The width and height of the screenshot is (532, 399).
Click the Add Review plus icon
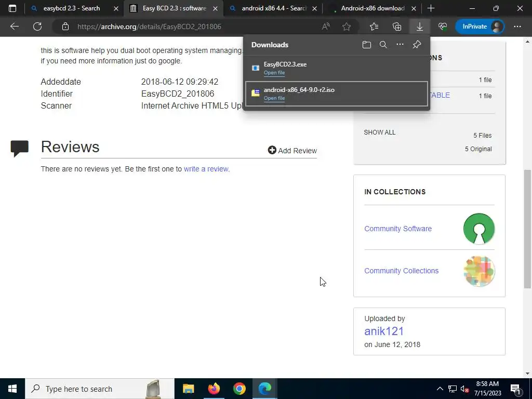(x=272, y=150)
